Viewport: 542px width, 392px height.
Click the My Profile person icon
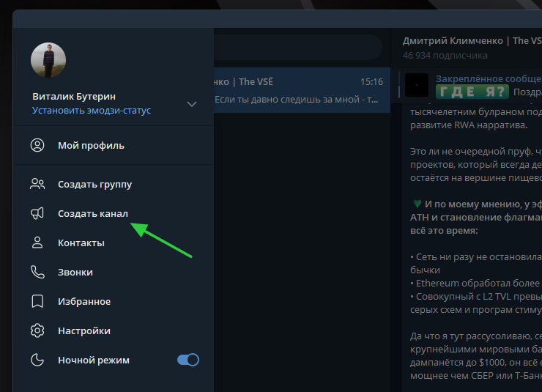click(x=37, y=146)
